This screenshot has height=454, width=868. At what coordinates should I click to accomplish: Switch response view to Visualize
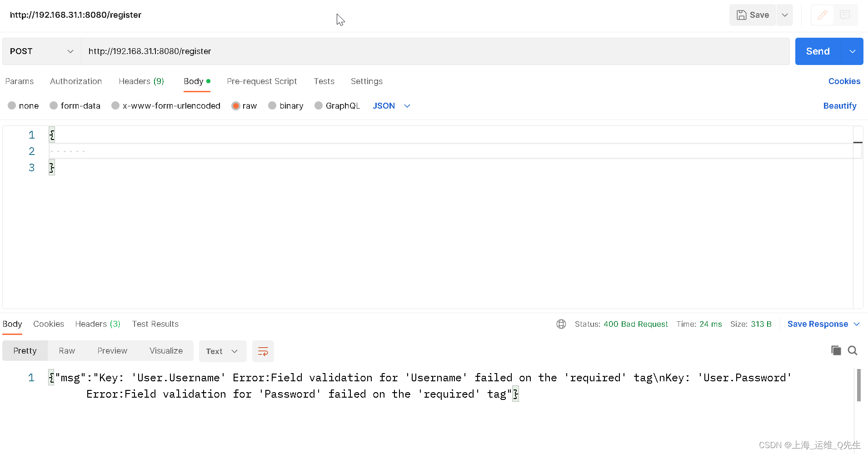(166, 351)
